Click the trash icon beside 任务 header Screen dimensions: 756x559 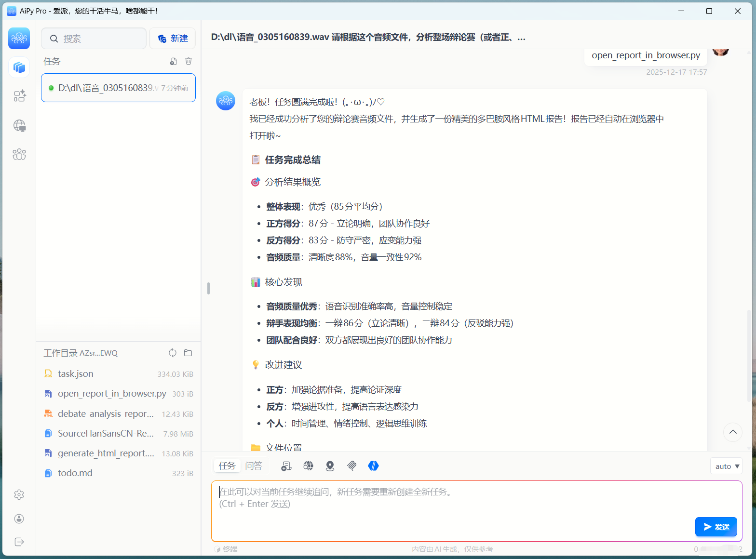click(x=189, y=61)
